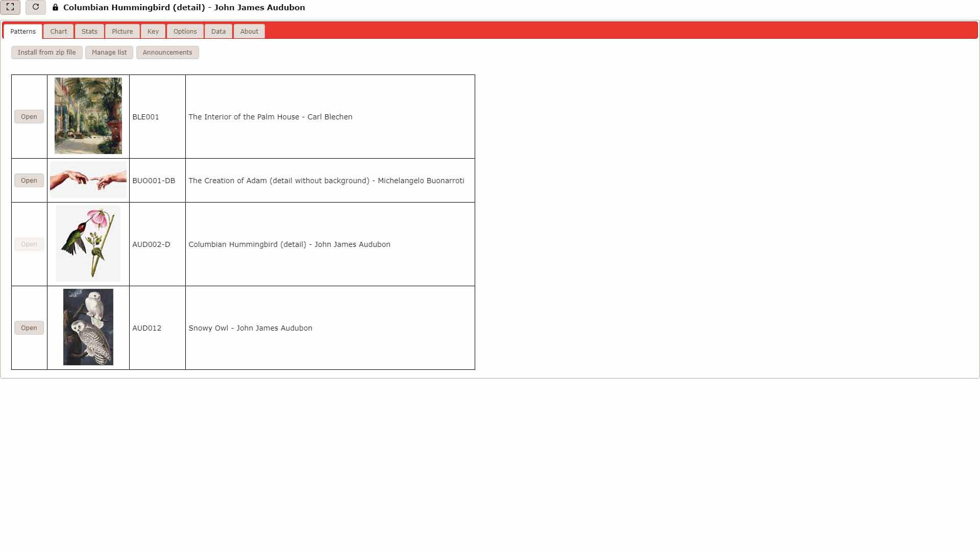Click the Columbian Hummingbird thumbnail
980x551 pixels.
(88, 244)
